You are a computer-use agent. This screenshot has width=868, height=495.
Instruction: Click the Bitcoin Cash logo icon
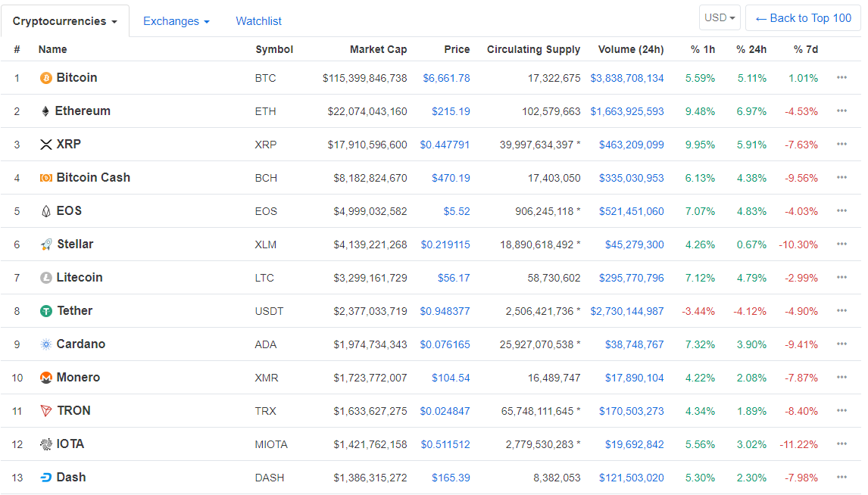point(45,178)
